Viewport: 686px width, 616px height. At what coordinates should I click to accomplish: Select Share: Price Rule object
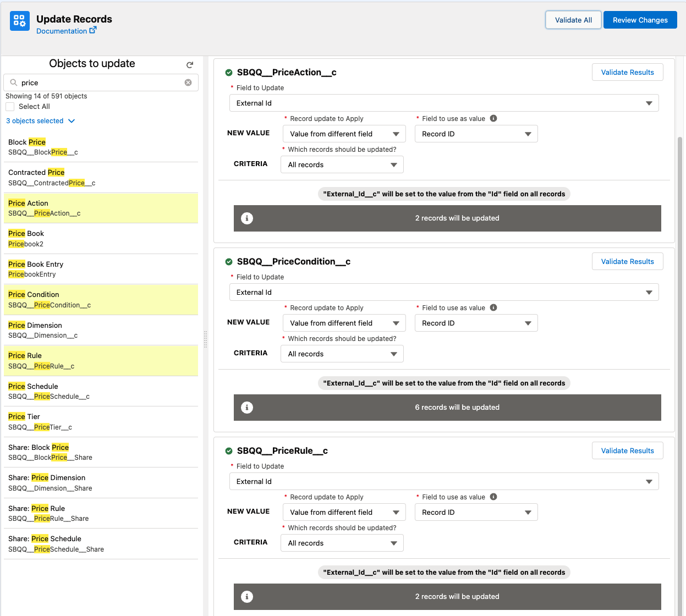click(101, 513)
